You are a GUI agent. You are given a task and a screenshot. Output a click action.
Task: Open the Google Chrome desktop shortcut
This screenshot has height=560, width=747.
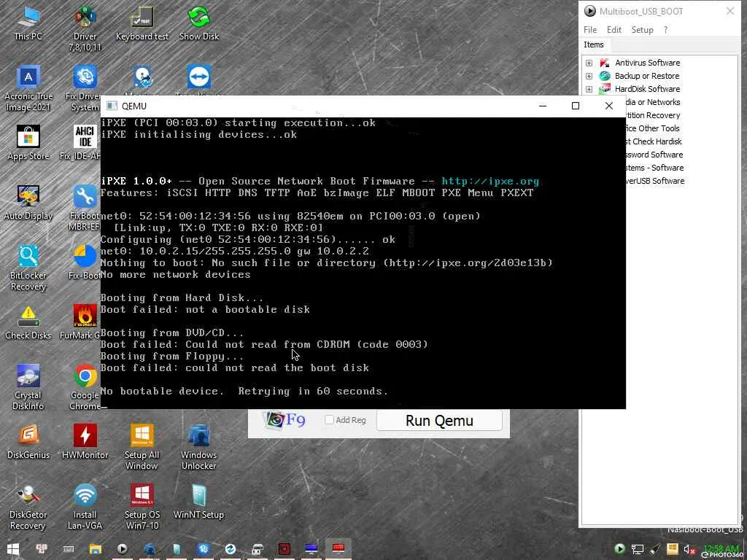pyautogui.click(x=85, y=388)
